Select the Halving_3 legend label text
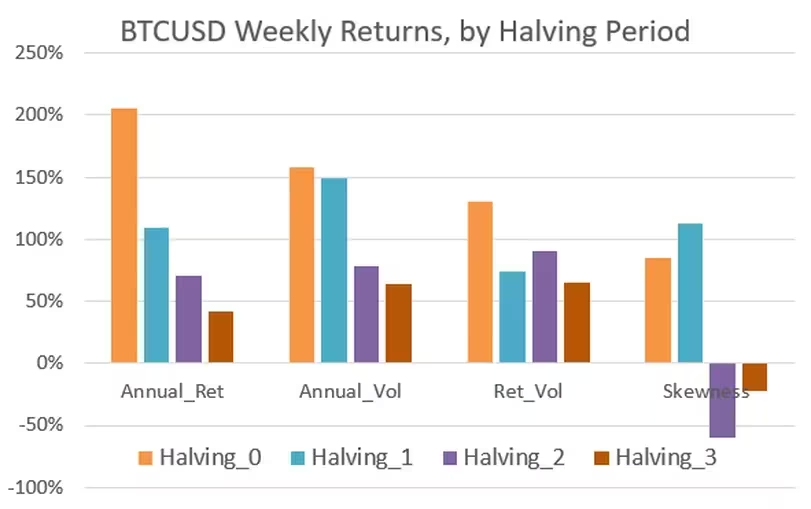811x509 pixels. tap(666, 458)
